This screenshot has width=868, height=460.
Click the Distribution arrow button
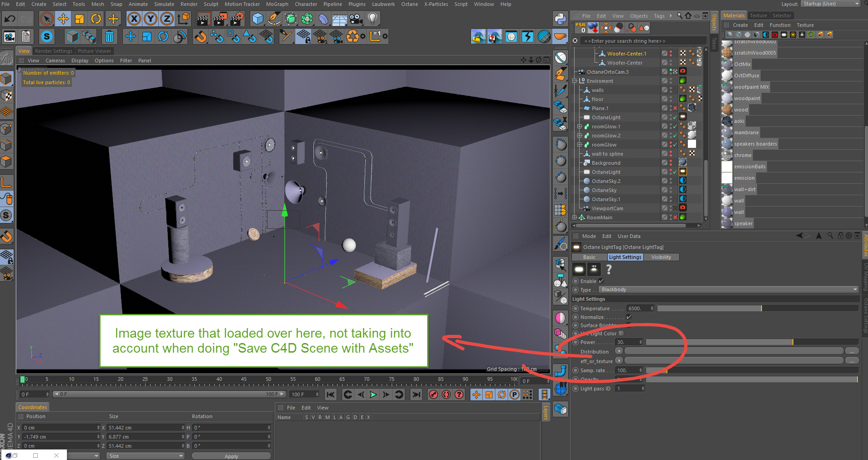pos(619,351)
